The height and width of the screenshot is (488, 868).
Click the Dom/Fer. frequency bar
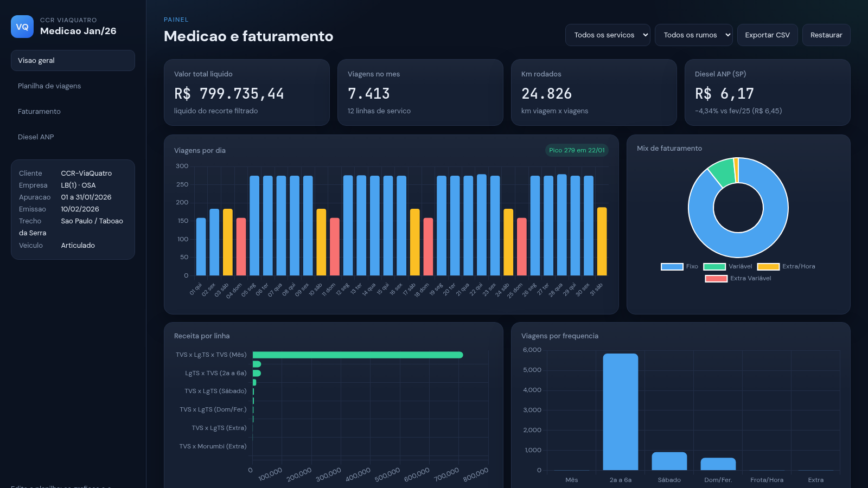[718, 464]
